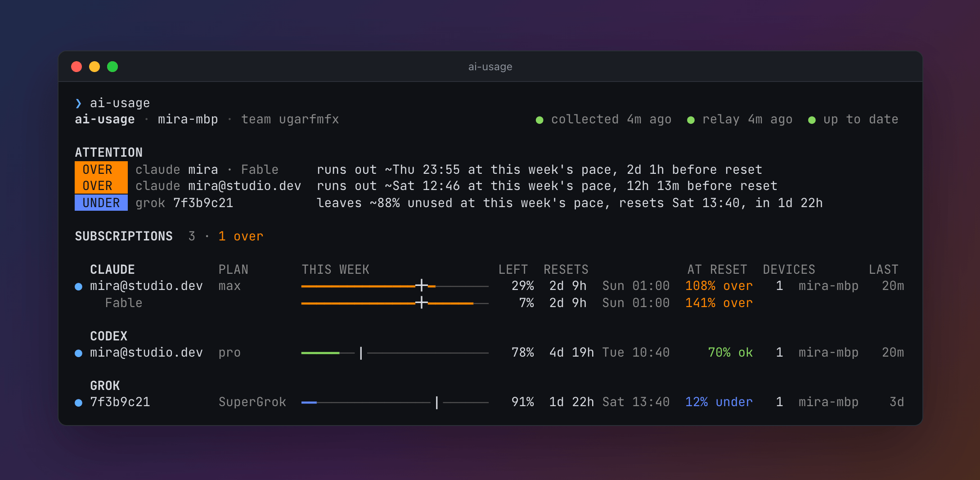
Task: Click the pace marker on the Grok bar
Action: [437, 403]
